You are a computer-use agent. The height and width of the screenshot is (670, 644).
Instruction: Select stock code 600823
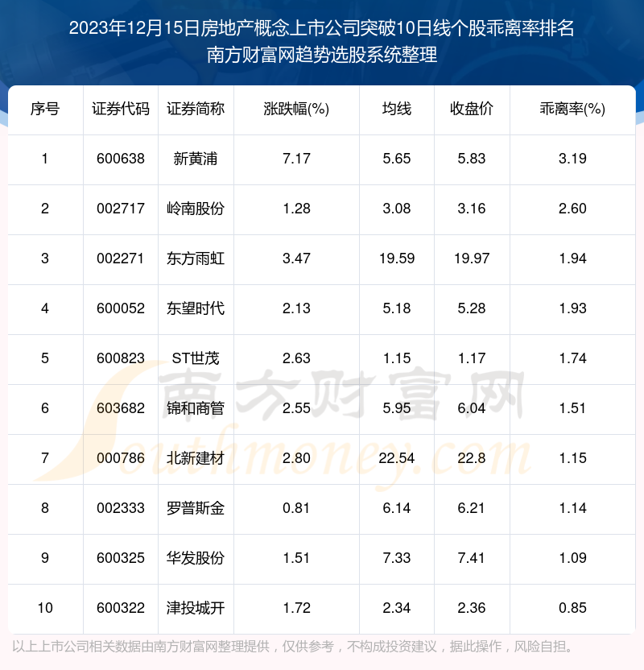pos(121,358)
